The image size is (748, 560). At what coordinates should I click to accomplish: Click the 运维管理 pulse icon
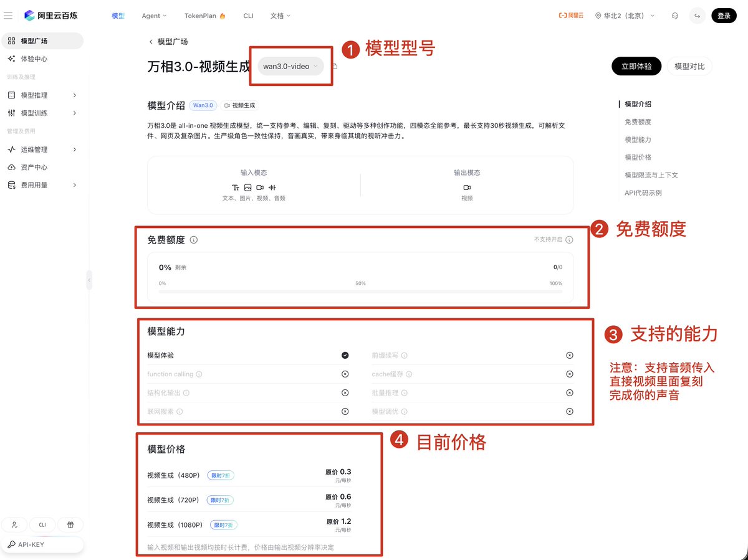click(11, 149)
